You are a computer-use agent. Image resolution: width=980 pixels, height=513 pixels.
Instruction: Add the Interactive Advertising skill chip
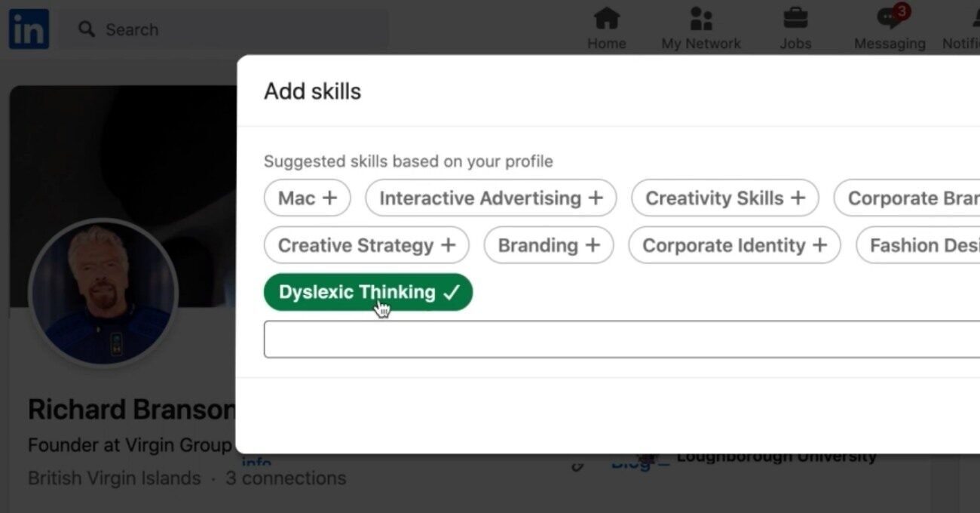(490, 198)
